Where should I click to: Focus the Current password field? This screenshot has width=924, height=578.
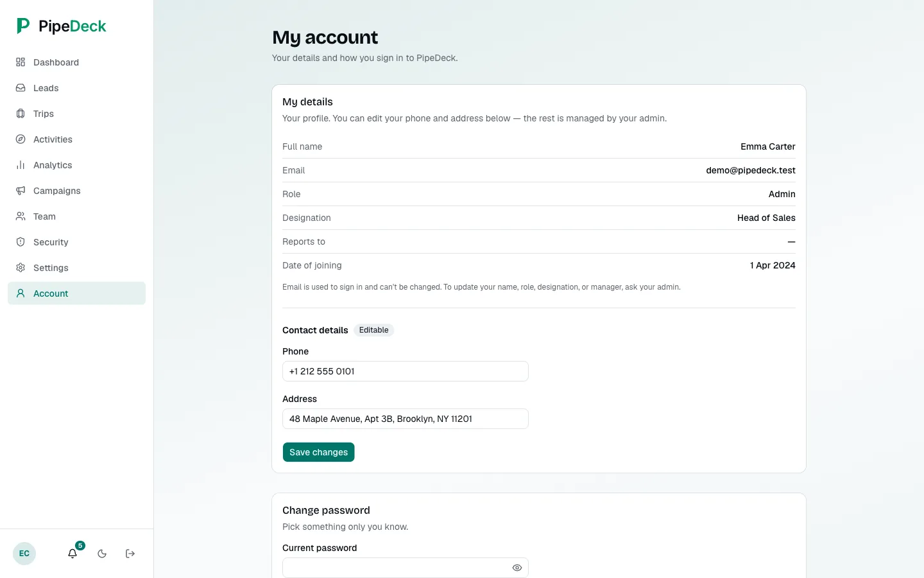coord(406,568)
